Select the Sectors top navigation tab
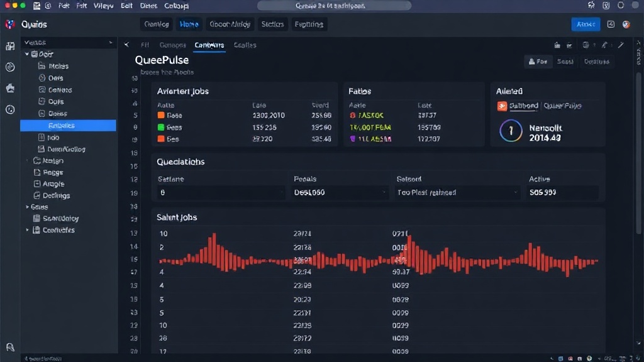Viewport: 644px width, 362px height. (x=272, y=25)
